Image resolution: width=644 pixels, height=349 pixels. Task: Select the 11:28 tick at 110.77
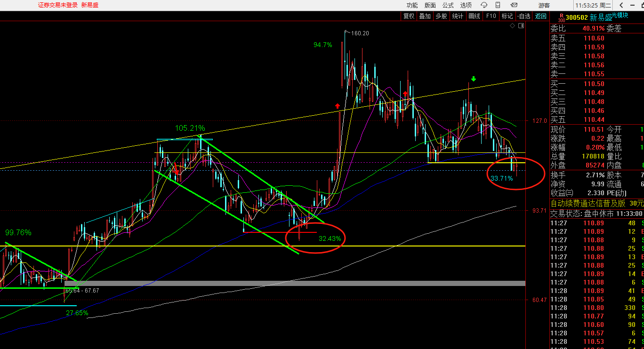[597, 316]
